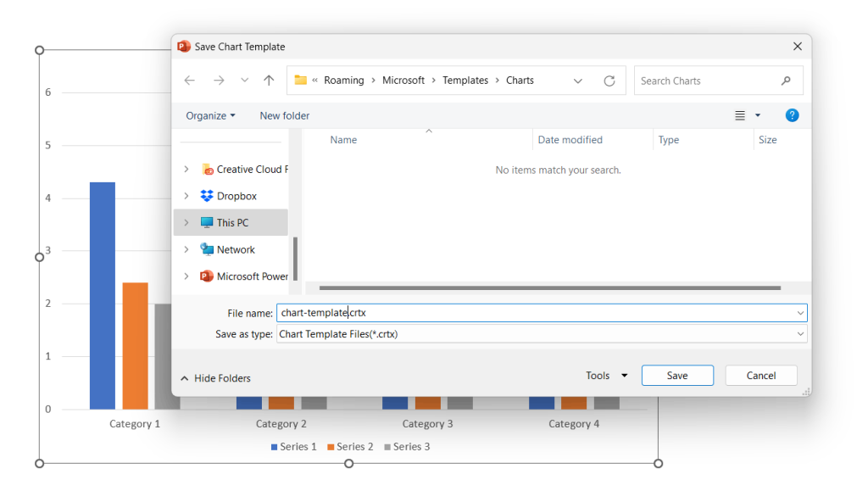Cancel the Save Chart Template dialog
The image size is (868, 491).
point(760,374)
